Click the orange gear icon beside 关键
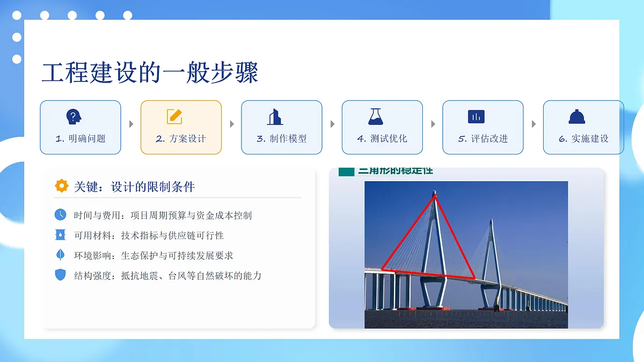This screenshot has height=362, width=644. 62,186
